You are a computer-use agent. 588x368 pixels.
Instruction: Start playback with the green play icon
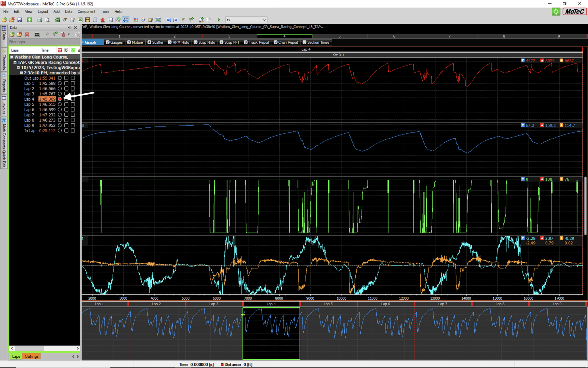(219, 20)
